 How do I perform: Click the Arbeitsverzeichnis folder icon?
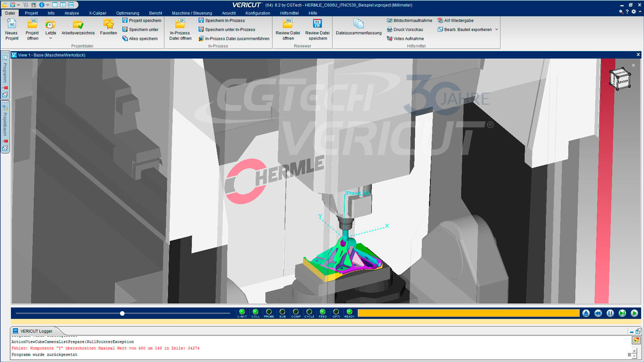[x=78, y=24]
